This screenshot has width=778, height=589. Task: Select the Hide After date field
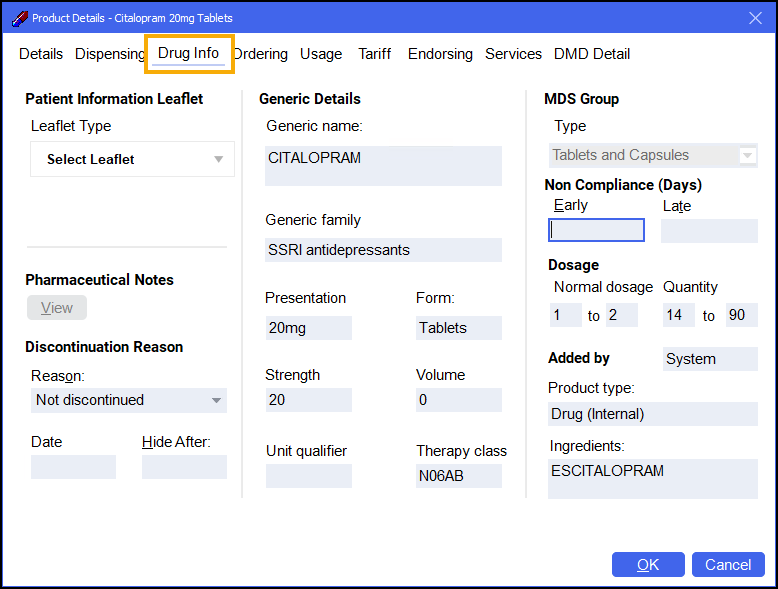point(184,467)
